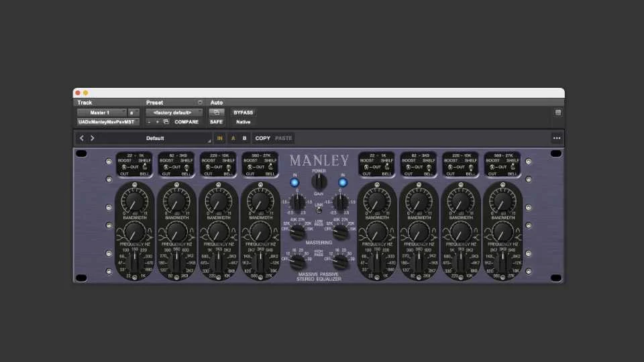Screen dimensions: 644x362
Task: Flip left 22-1K band BOOST/CUT switch
Action: (x=124, y=167)
